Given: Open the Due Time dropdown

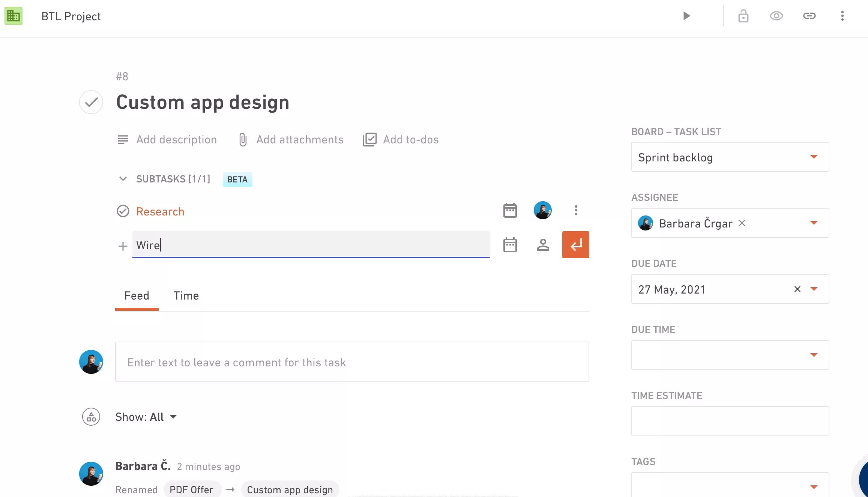Looking at the screenshot, I should pos(730,355).
